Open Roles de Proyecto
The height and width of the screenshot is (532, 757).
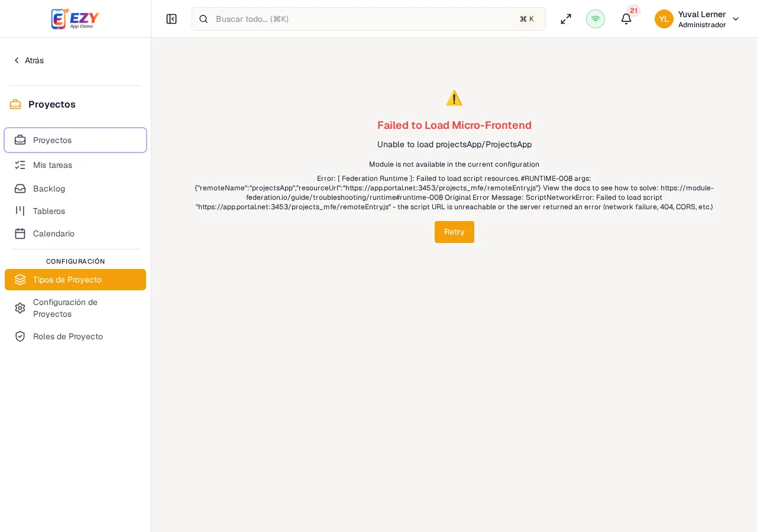(x=75, y=336)
